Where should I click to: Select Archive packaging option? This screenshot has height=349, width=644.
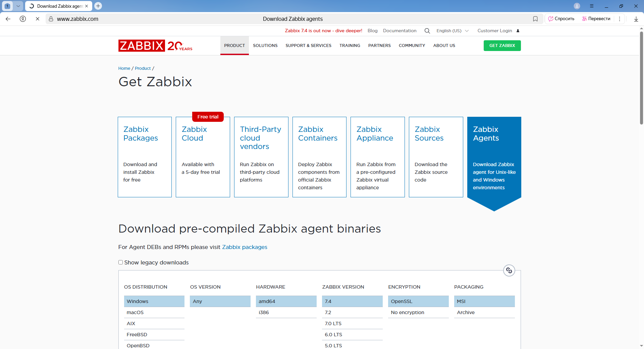[484, 312]
